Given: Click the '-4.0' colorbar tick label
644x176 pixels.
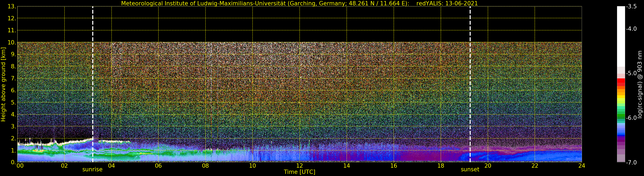Looking at the screenshot, I should pyautogui.click(x=632, y=29).
